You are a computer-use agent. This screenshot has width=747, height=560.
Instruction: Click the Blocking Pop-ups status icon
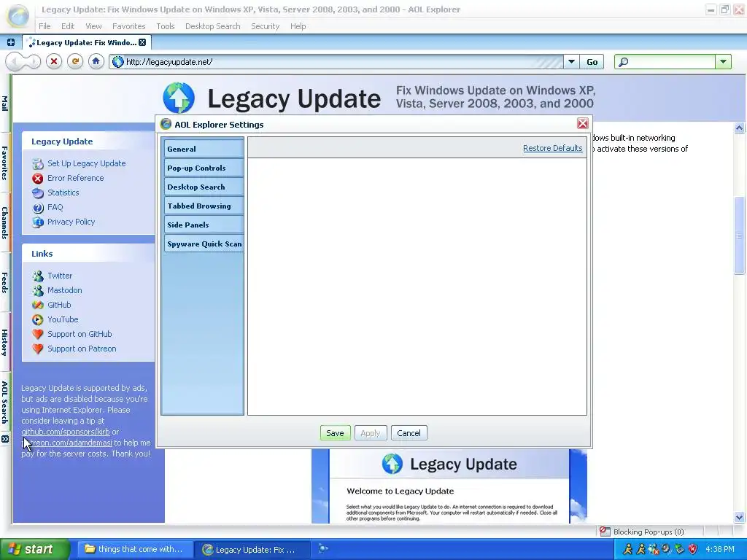tap(605, 532)
